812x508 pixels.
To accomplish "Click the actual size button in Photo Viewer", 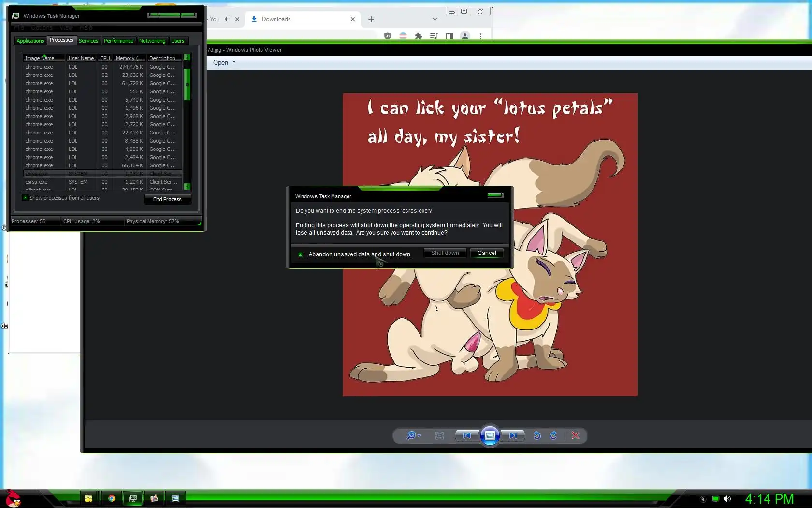I will pos(439,435).
